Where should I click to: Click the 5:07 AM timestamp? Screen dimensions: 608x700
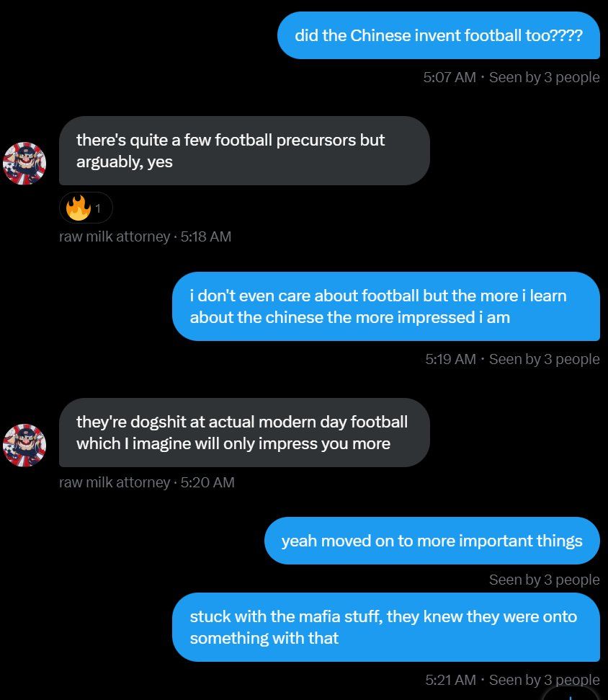click(x=450, y=77)
